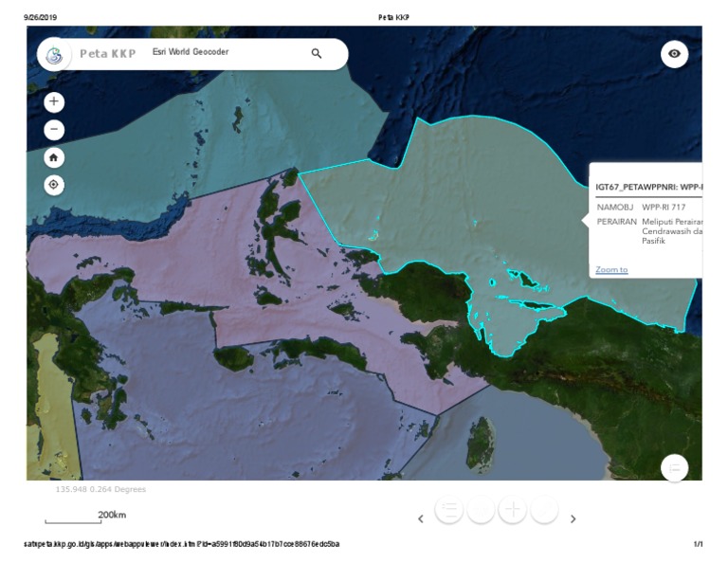Run search with the magnifier icon

(317, 53)
